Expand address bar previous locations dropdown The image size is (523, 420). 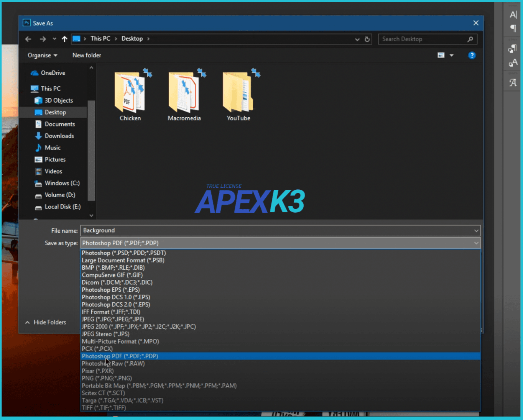point(357,39)
